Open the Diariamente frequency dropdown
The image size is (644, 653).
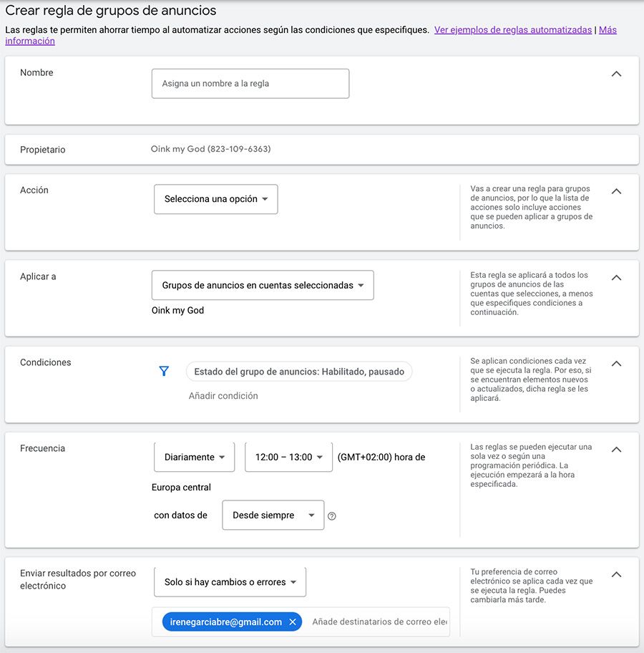pos(193,457)
